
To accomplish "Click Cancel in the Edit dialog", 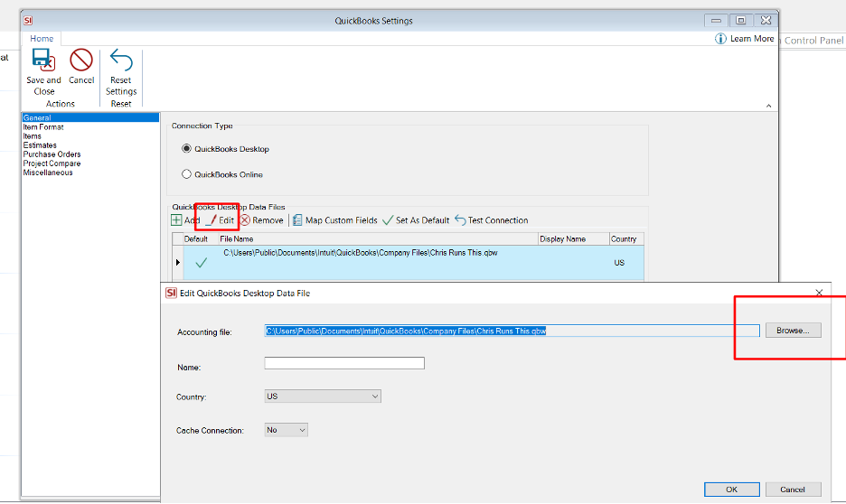I will [x=794, y=490].
